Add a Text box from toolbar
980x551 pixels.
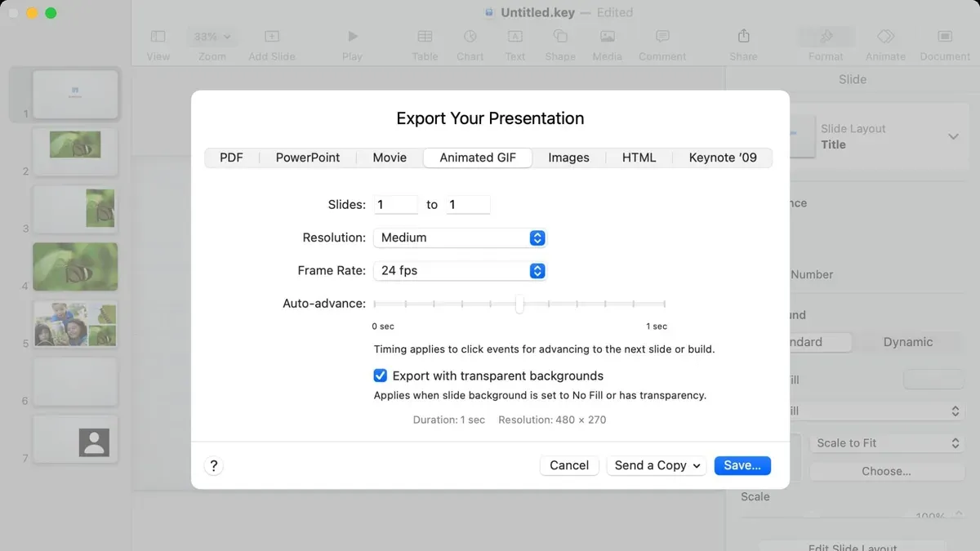pyautogui.click(x=515, y=37)
